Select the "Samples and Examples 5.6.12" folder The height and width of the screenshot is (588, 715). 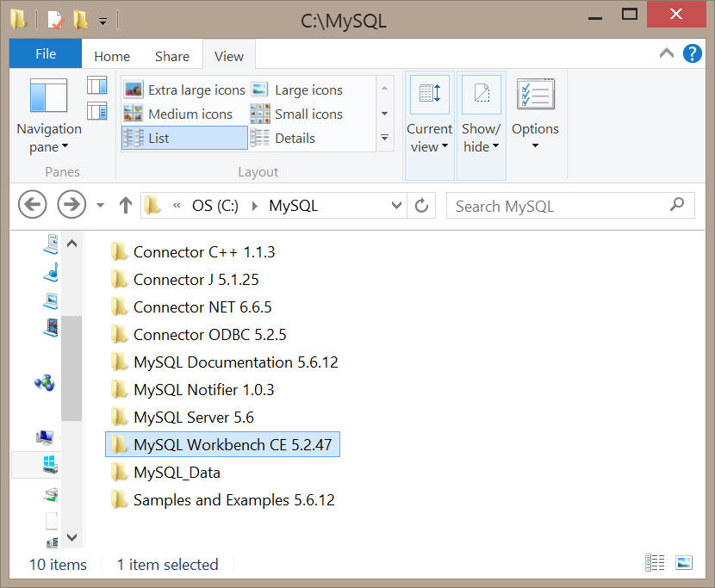tap(222, 500)
